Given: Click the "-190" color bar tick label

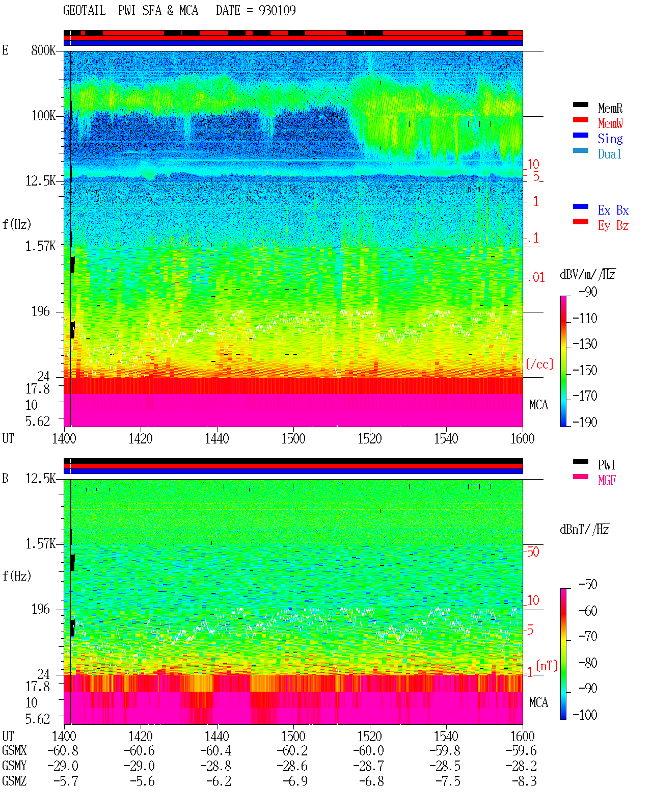Looking at the screenshot, I should 585,422.
